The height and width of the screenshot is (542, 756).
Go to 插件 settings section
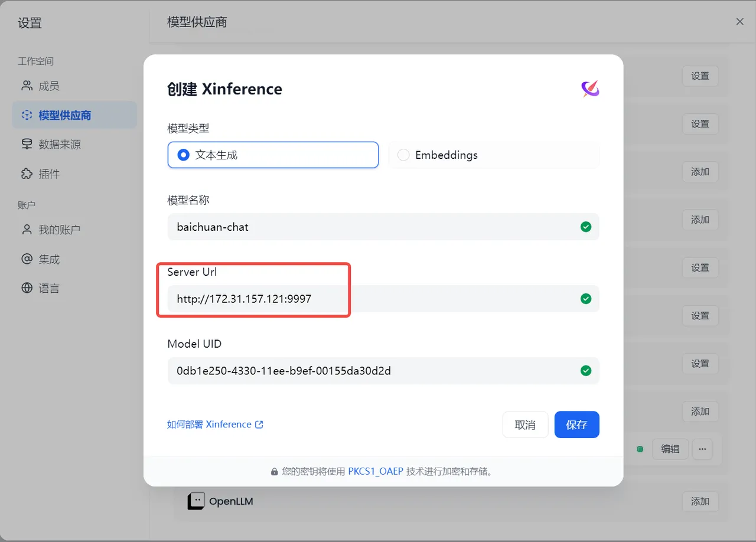click(x=48, y=174)
